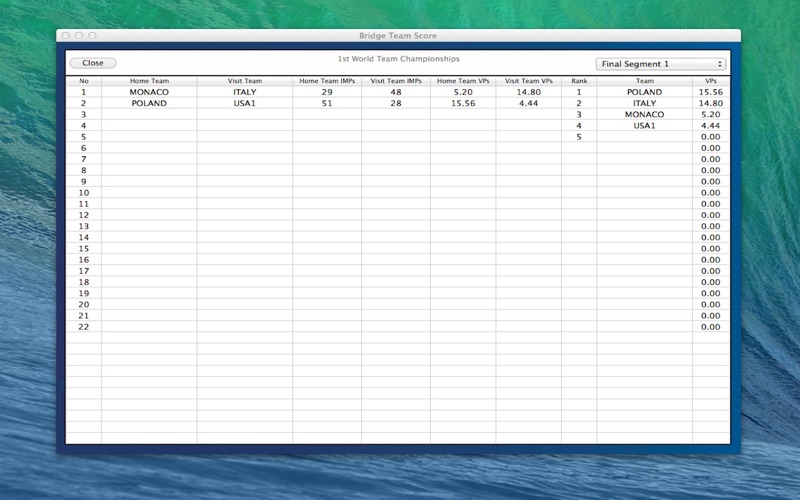The height and width of the screenshot is (500, 800).
Task: Click the Visit Team cell in match row 3
Action: pos(245,114)
